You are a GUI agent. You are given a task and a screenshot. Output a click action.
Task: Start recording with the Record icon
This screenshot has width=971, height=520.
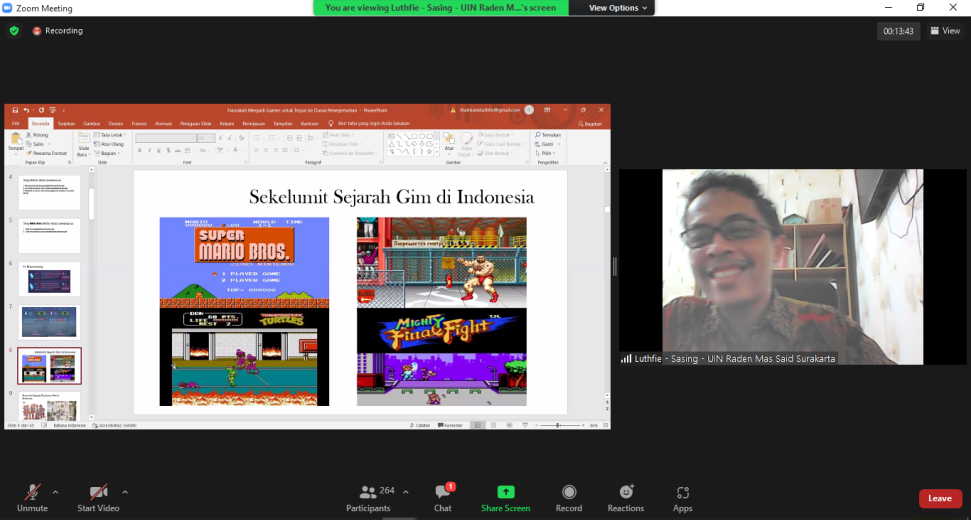coord(568,498)
